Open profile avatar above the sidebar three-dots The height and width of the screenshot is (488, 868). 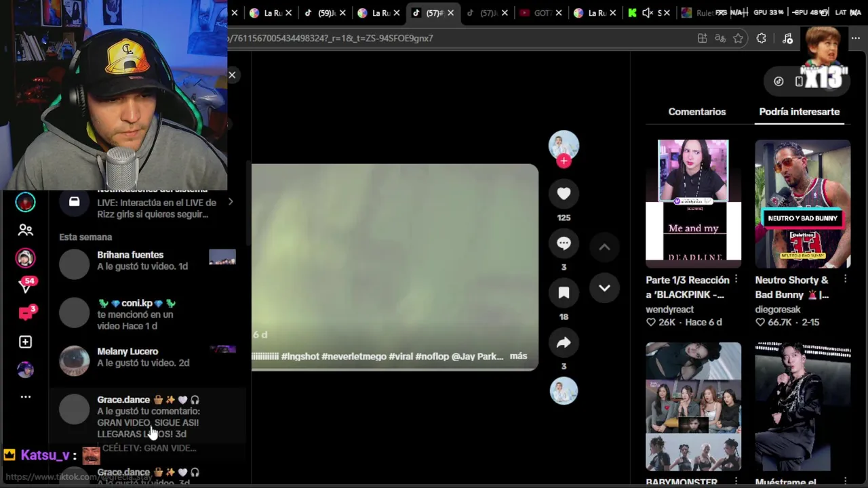(25, 369)
